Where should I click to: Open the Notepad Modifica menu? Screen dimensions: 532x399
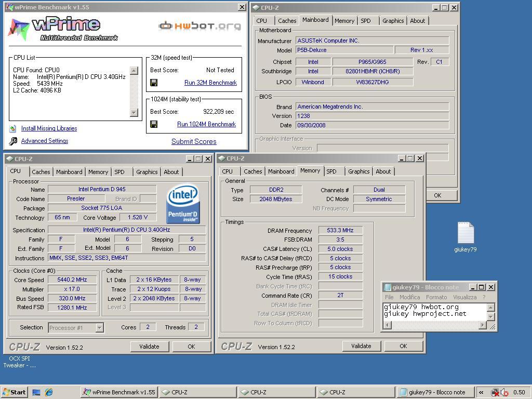(409, 297)
